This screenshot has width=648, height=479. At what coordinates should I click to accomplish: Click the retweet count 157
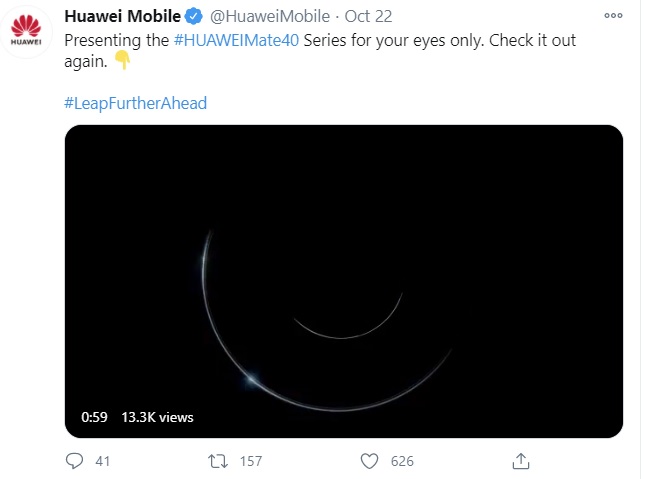pyautogui.click(x=251, y=461)
